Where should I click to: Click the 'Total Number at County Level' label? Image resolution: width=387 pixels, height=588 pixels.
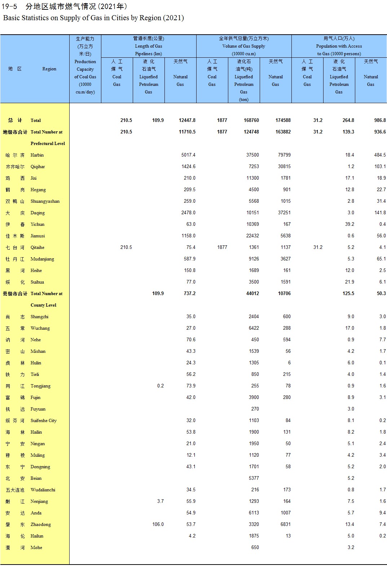tap(47, 299)
